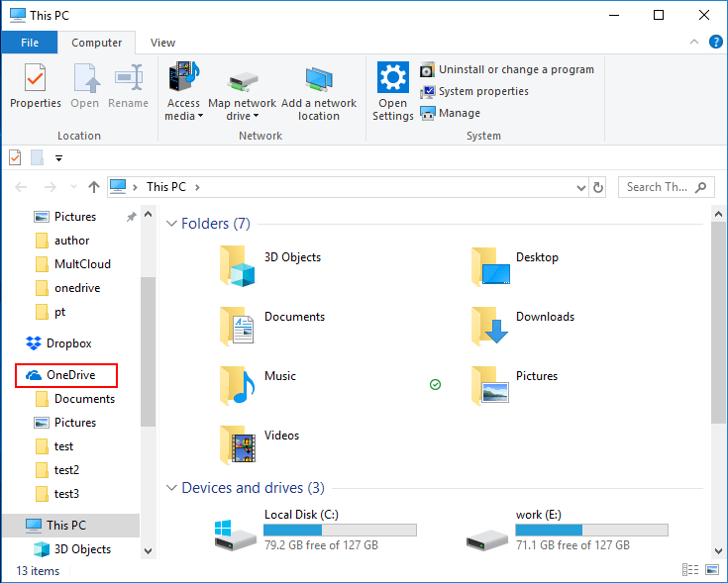The height and width of the screenshot is (583, 728).
Task: Click the ribbon Open button
Action: click(85, 86)
